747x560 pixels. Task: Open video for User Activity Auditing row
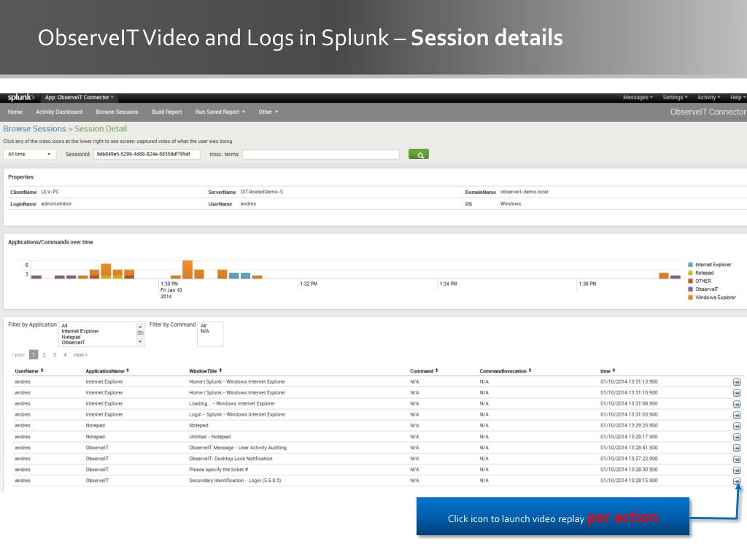pyautogui.click(x=737, y=448)
